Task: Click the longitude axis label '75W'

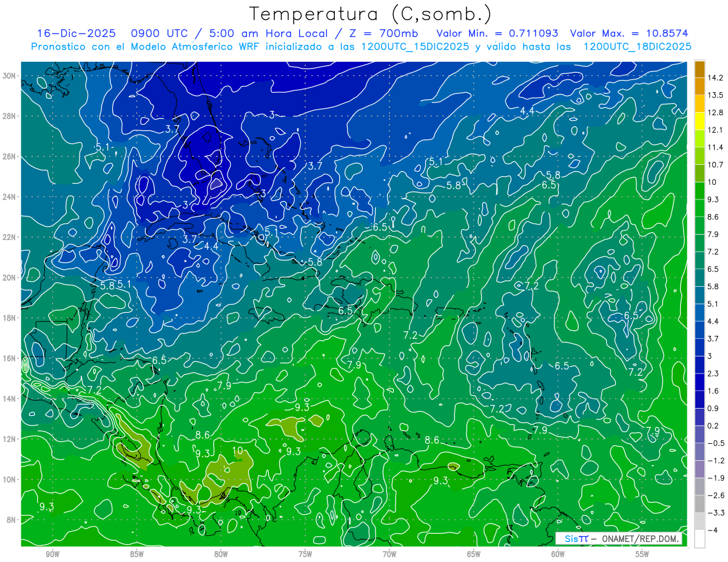Action: (x=305, y=554)
